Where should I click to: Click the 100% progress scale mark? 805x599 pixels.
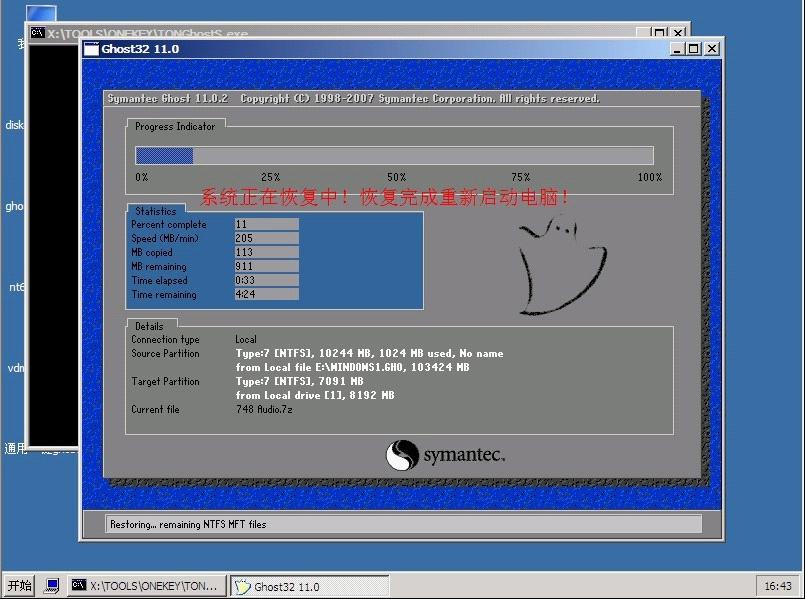650,177
